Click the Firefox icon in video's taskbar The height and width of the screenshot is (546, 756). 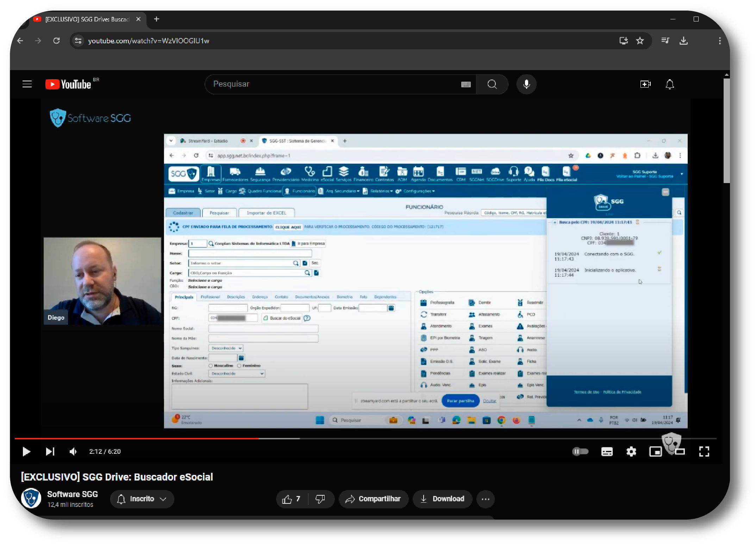coord(516,420)
